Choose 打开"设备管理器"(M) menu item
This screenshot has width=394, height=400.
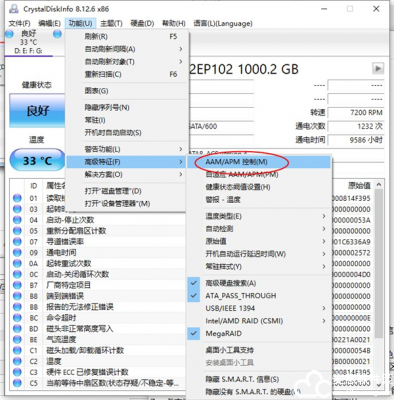[x=126, y=203]
